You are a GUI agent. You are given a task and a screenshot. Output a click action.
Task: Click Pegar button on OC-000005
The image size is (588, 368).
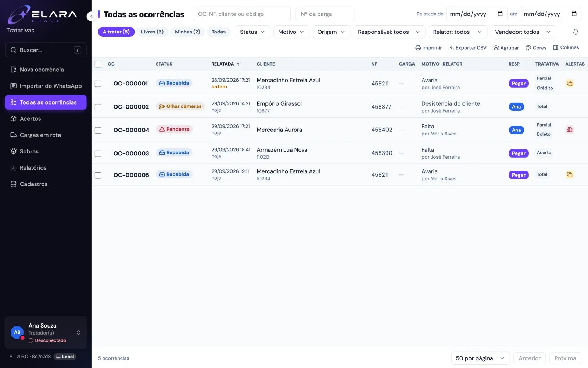(x=519, y=175)
